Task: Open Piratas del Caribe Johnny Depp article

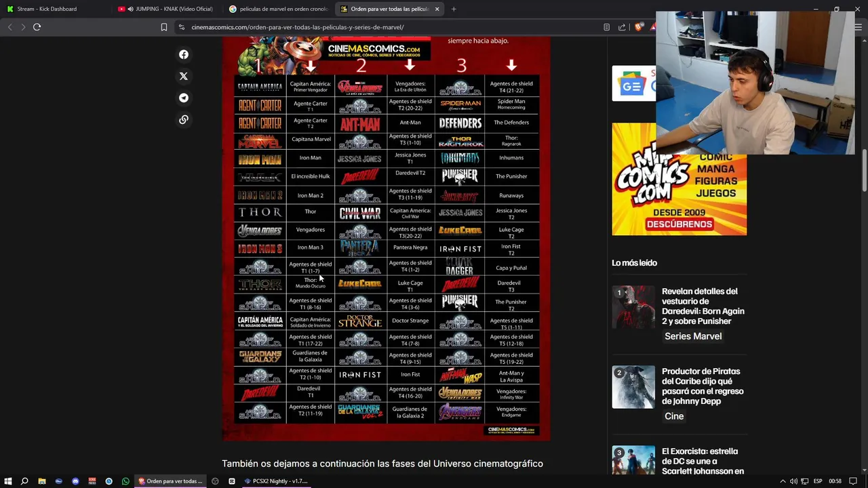Action: tap(703, 386)
